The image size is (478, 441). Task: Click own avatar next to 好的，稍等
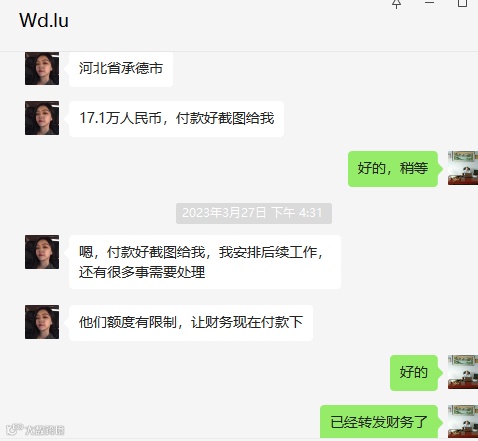(x=463, y=168)
